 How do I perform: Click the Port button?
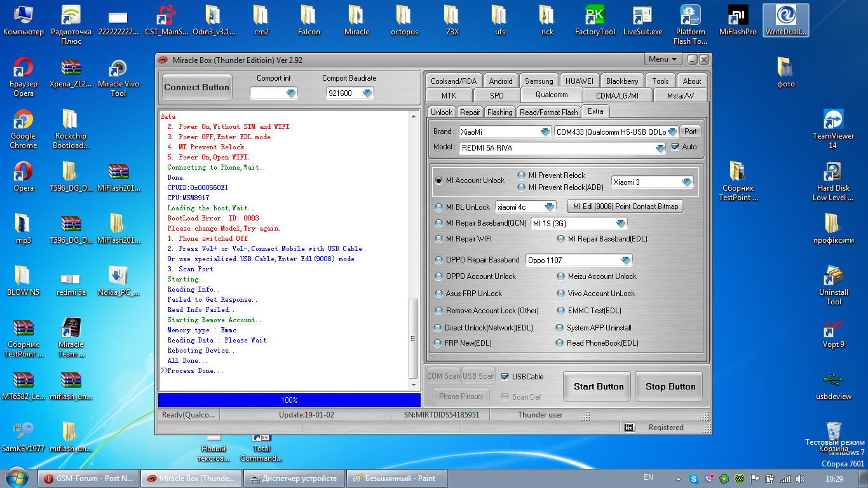(690, 132)
